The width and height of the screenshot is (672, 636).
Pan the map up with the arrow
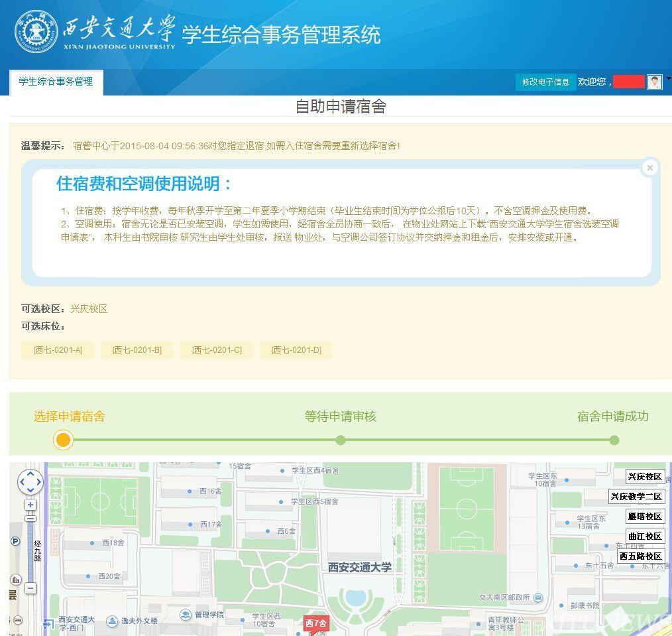(x=30, y=474)
